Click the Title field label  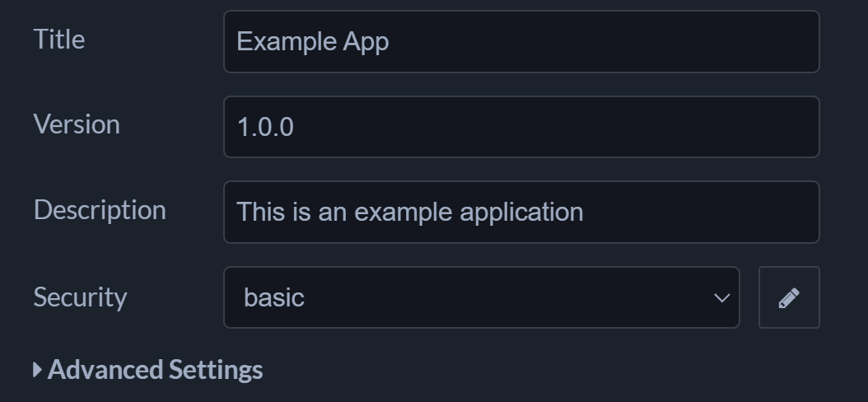coord(59,40)
